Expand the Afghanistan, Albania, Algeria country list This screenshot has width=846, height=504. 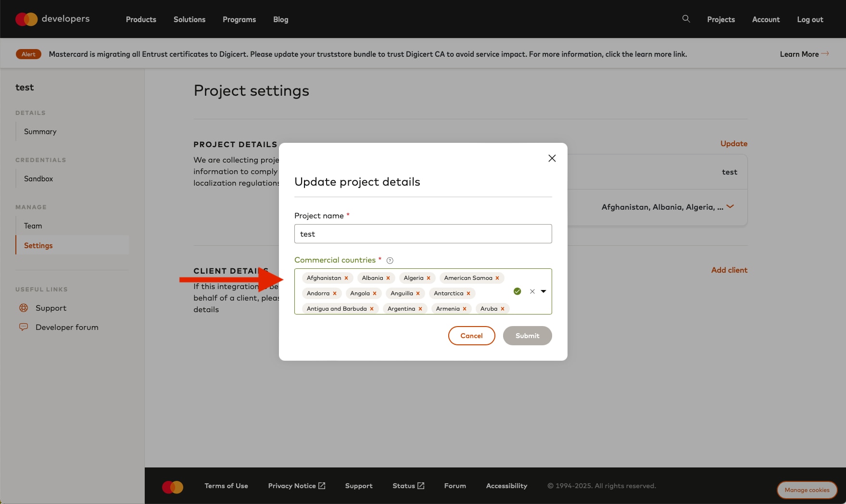point(730,207)
